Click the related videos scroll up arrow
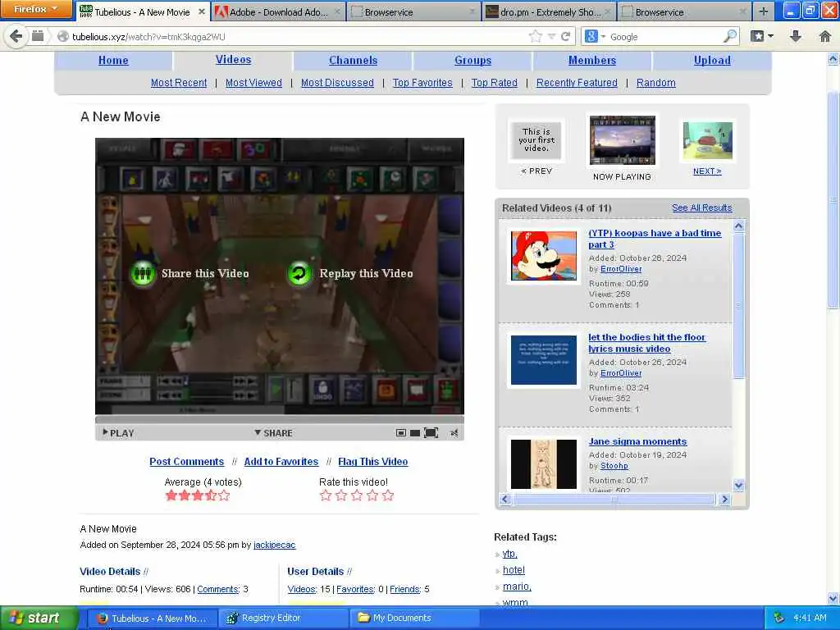The width and height of the screenshot is (840, 630). 739,226
